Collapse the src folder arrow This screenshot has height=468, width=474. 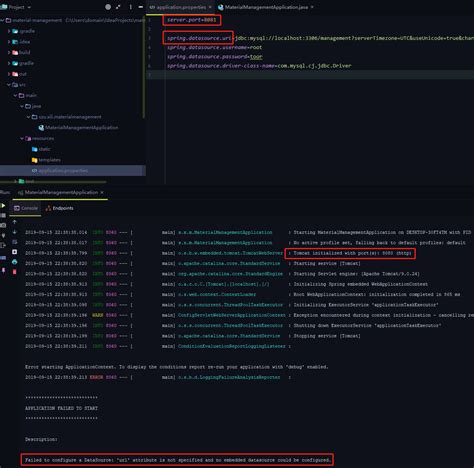pyautogui.click(x=9, y=85)
